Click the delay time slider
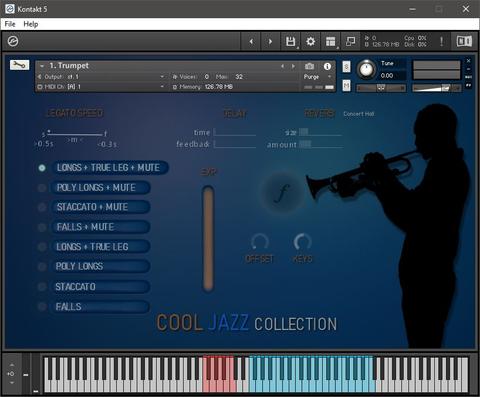 [x=235, y=132]
